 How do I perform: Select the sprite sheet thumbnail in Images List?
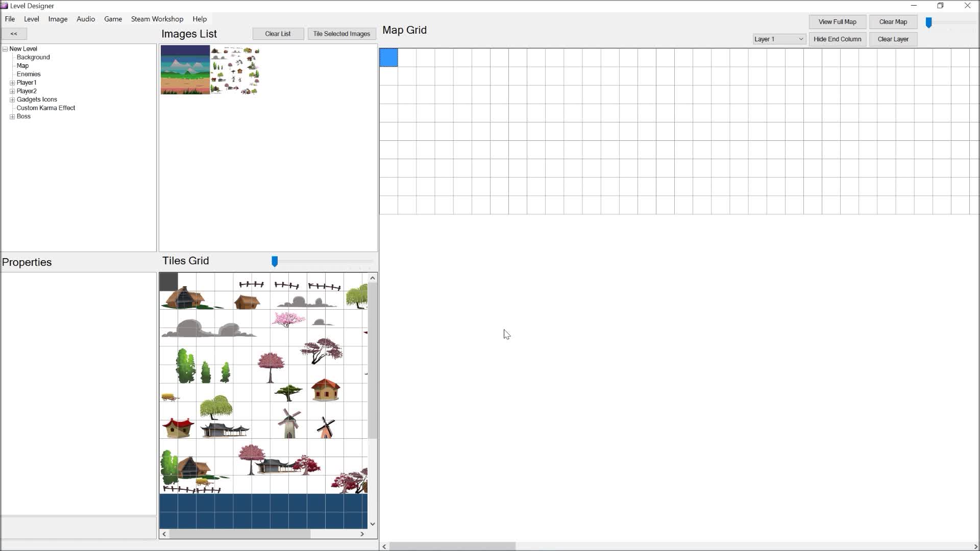click(x=235, y=70)
